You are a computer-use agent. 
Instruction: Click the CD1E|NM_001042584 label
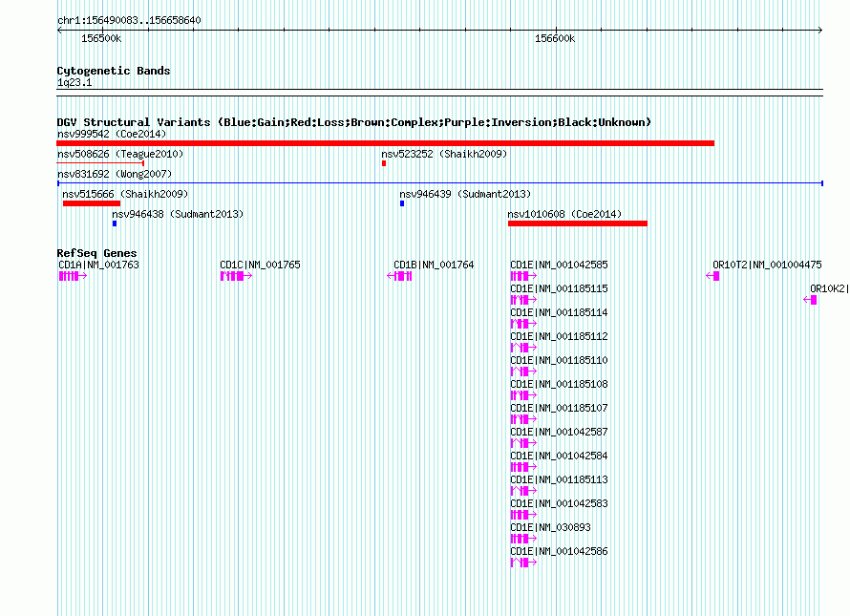point(559,456)
